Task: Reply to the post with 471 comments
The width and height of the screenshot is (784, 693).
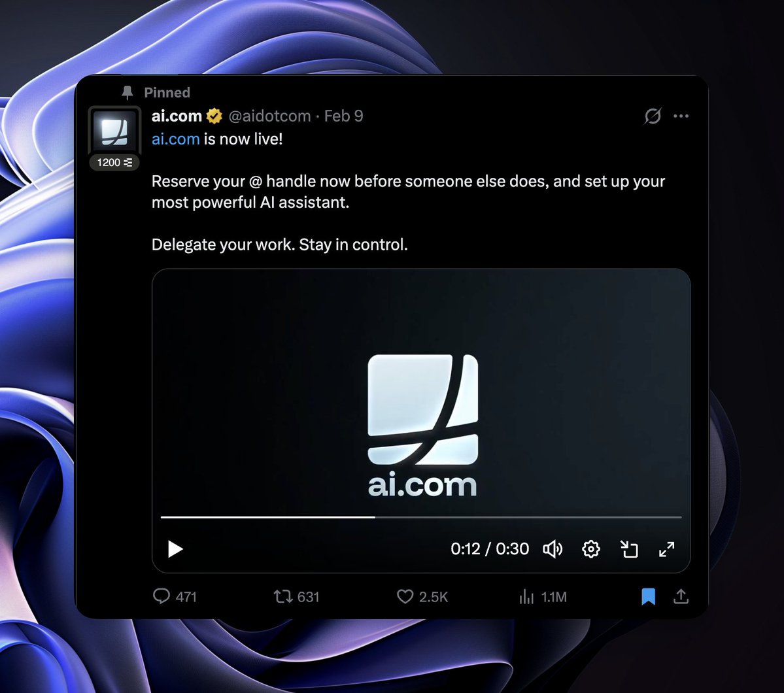Action: tap(175, 596)
